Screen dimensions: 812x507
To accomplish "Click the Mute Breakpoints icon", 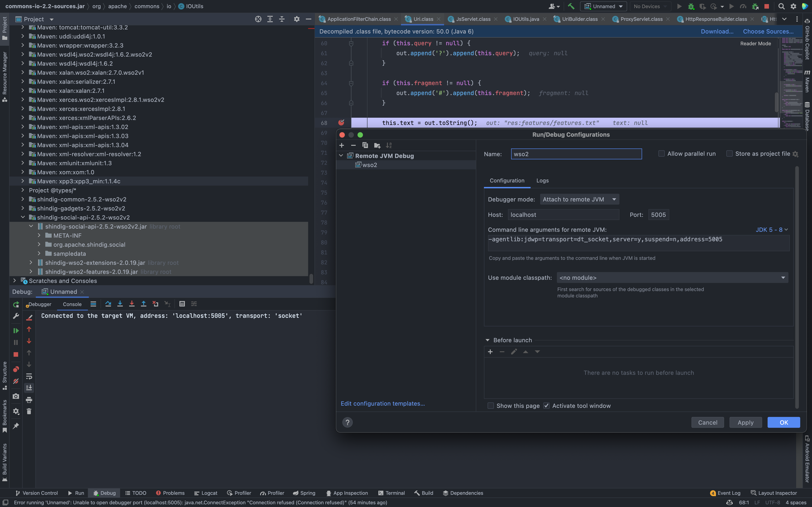I will (x=16, y=381).
